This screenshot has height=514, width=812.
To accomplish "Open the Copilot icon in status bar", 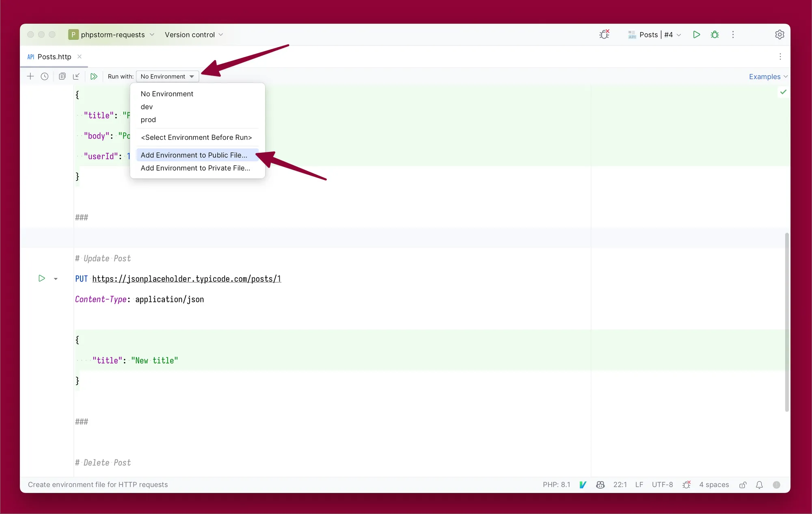I will (x=600, y=484).
